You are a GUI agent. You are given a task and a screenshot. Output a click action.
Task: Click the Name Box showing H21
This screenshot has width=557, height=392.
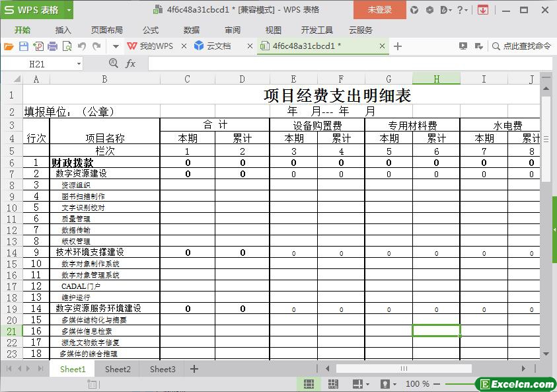(x=37, y=64)
